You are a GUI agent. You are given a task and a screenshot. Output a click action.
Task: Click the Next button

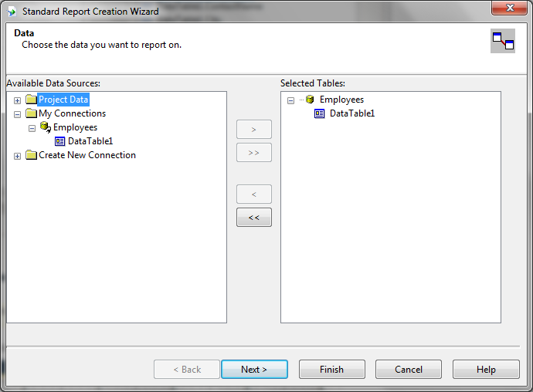point(254,370)
